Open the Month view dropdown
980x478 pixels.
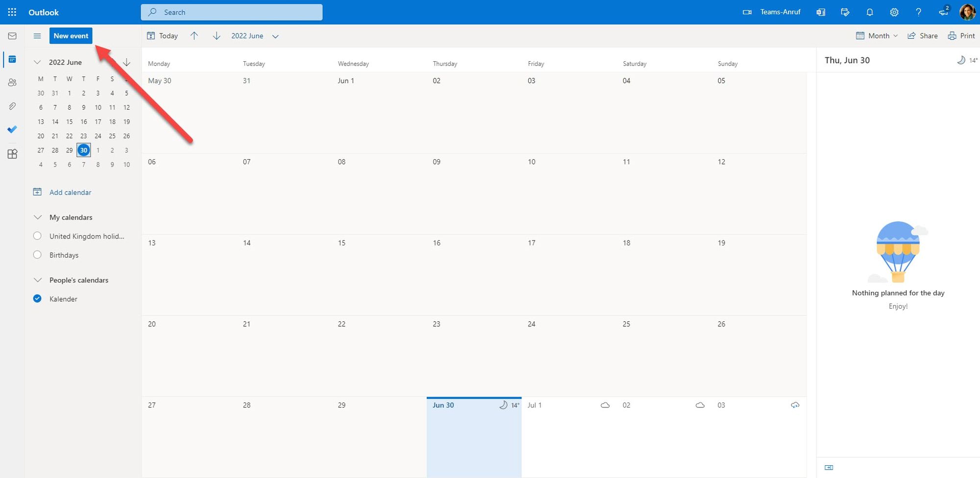[x=877, y=36]
